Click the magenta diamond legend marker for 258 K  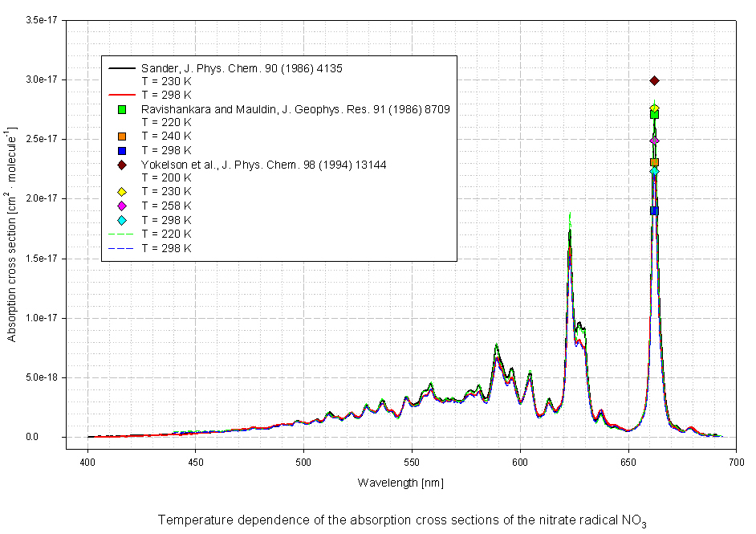point(122,206)
